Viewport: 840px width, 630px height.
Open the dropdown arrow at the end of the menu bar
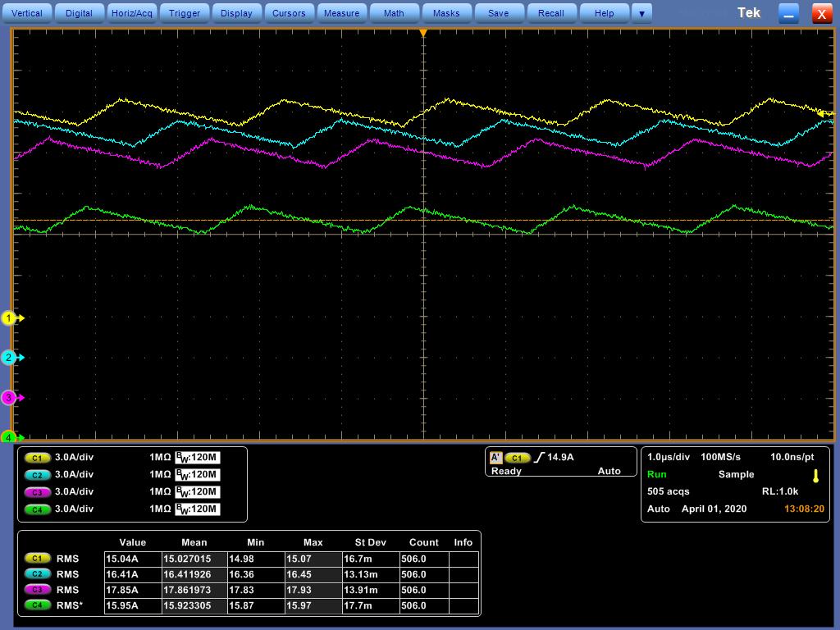click(641, 12)
